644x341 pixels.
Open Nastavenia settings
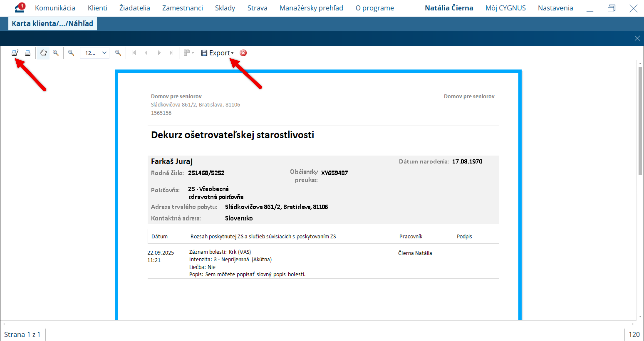coord(555,8)
